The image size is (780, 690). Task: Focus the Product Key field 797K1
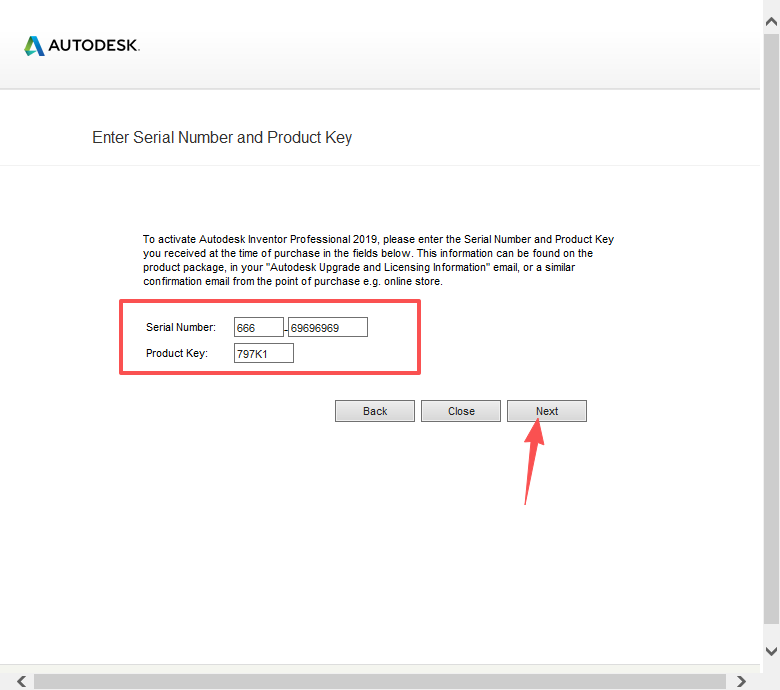[x=264, y=353]
